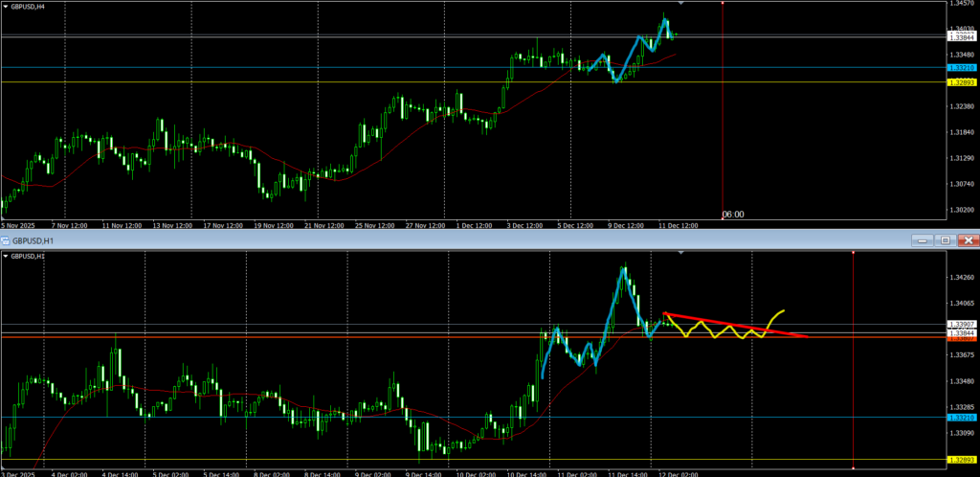This screenshot has height=477, width=980.
Task: Click the 1.33844 current price label on H4
Action: pos(961,37)
